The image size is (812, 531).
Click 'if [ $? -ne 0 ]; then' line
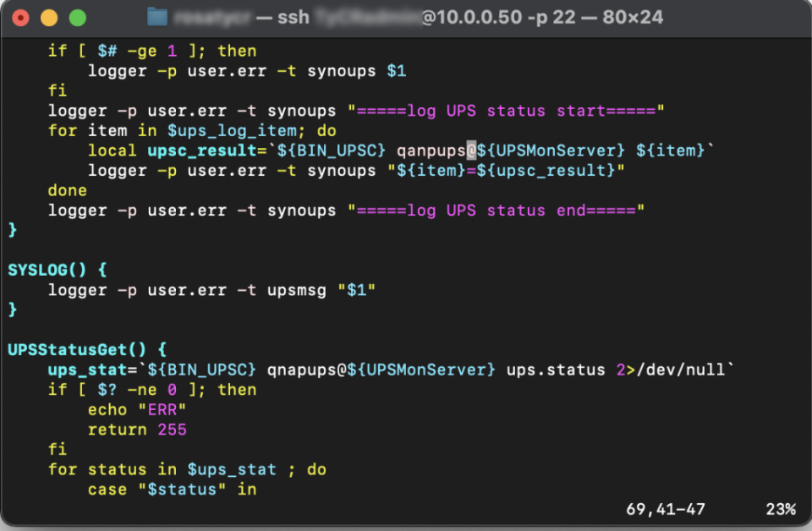click(152, 390)
